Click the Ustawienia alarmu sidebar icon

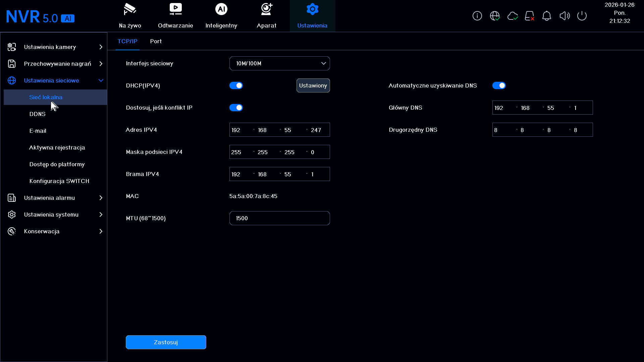[12, 198]
